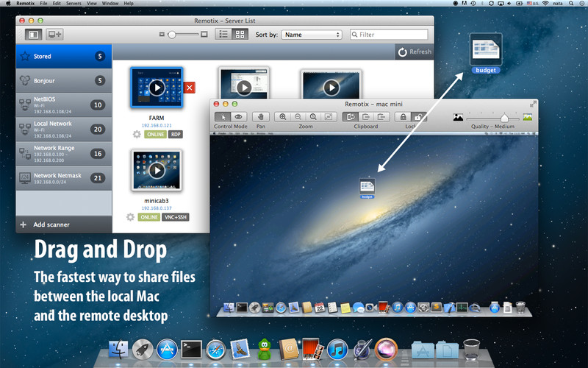Click the RDP badge under FARM

pyautogui.click(x=176, y=135)
